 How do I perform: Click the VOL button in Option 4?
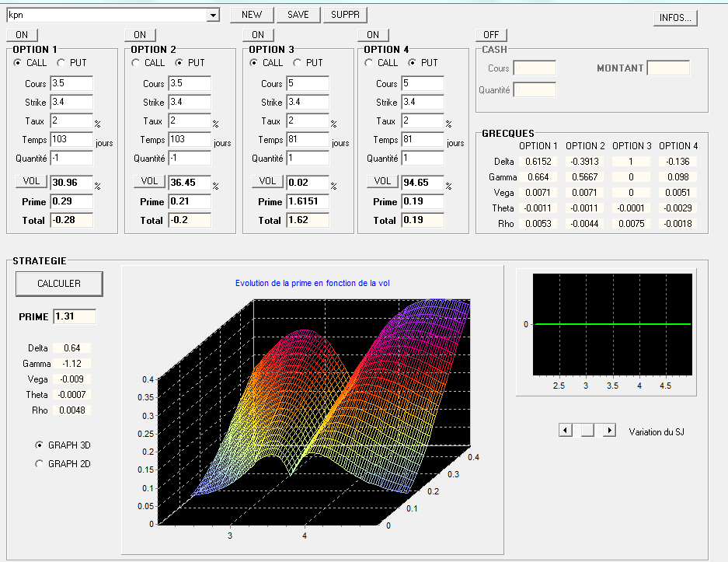[382, 181]
